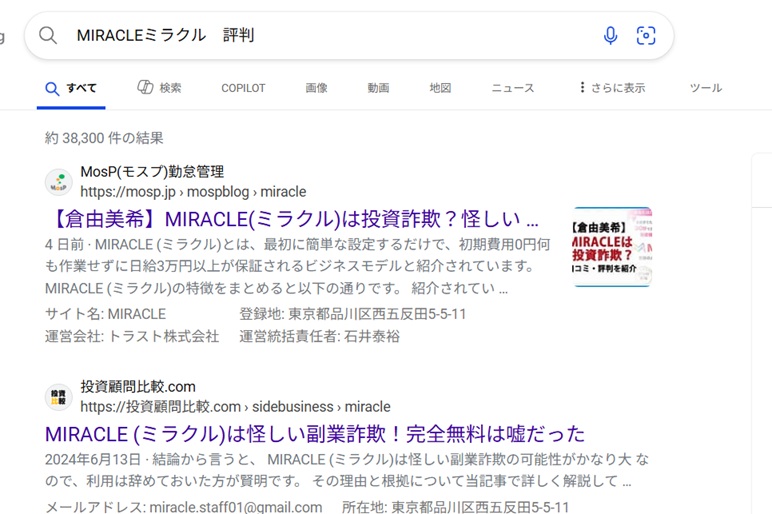Click MosP site favicon
The image size is (772, 514).
[59, 182]
